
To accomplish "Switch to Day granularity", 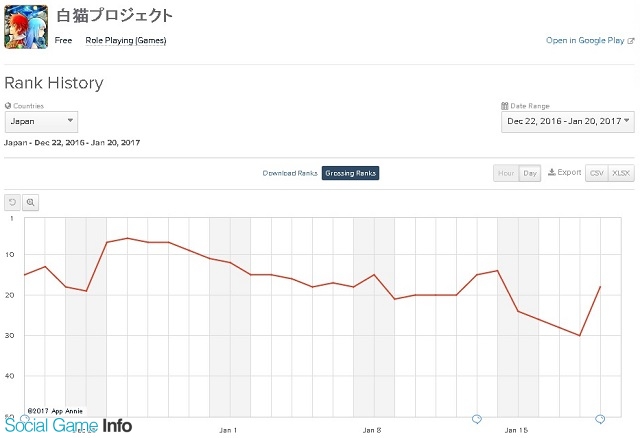I will [x=530, y=173].
